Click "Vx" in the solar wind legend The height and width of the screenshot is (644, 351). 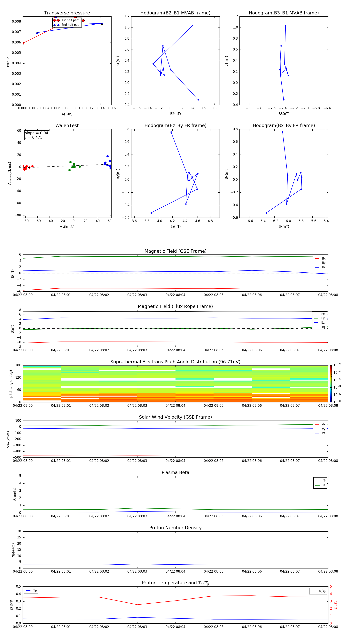(324, 425)
